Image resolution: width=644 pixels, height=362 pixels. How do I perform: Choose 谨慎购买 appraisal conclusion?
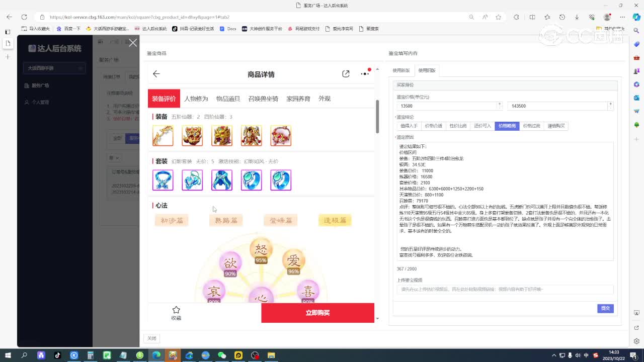pyautogui.click(x=556, y=126)
